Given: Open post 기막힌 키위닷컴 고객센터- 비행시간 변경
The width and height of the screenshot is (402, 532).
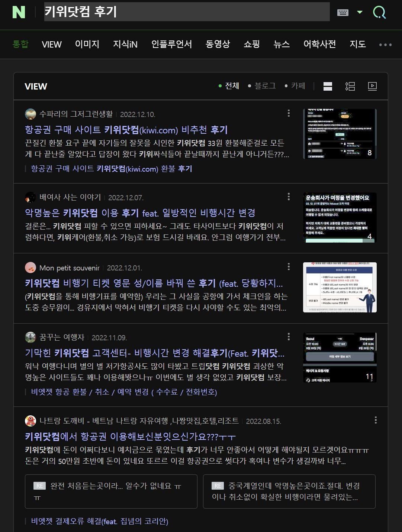Looking at the screenshot, I should point(155,353).
